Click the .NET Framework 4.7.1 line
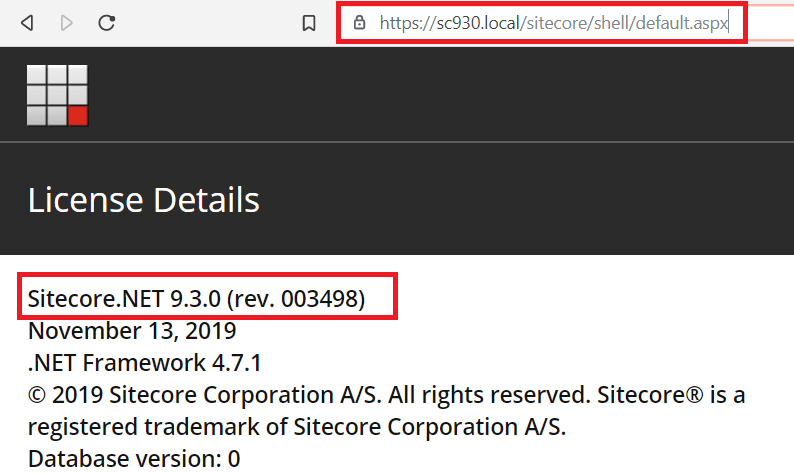794x474 pixels. click(x=140, y=362)
